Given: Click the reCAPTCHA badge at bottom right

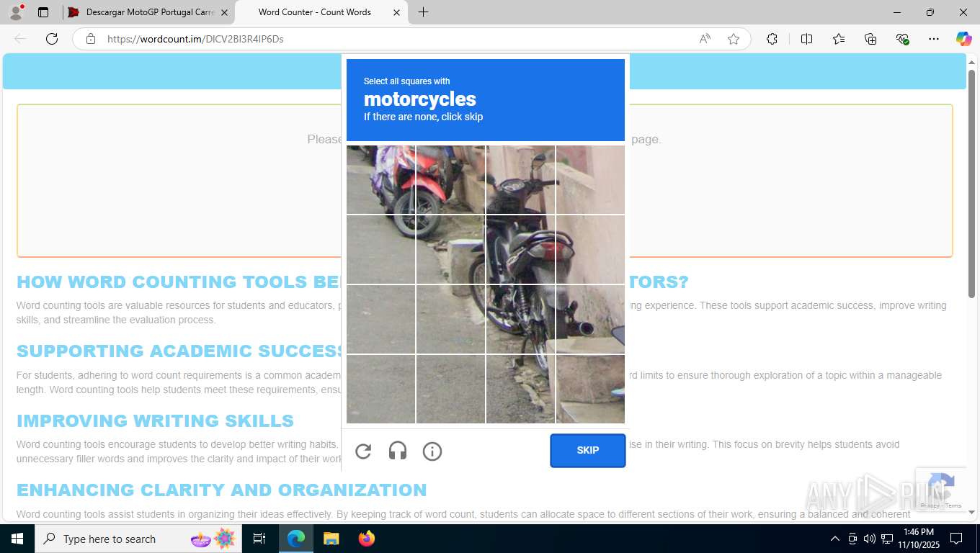Looking at the screenshot, I should tap(941, 489).
